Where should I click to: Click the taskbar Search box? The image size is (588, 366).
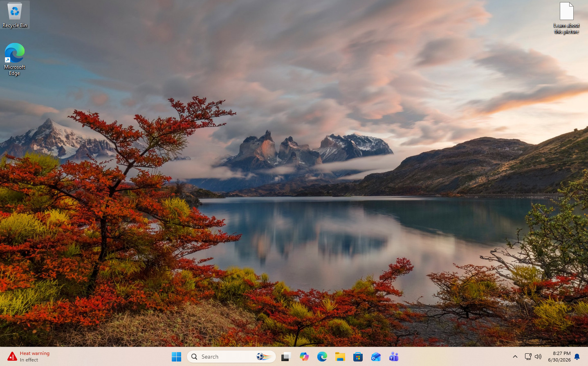[231, 357]
